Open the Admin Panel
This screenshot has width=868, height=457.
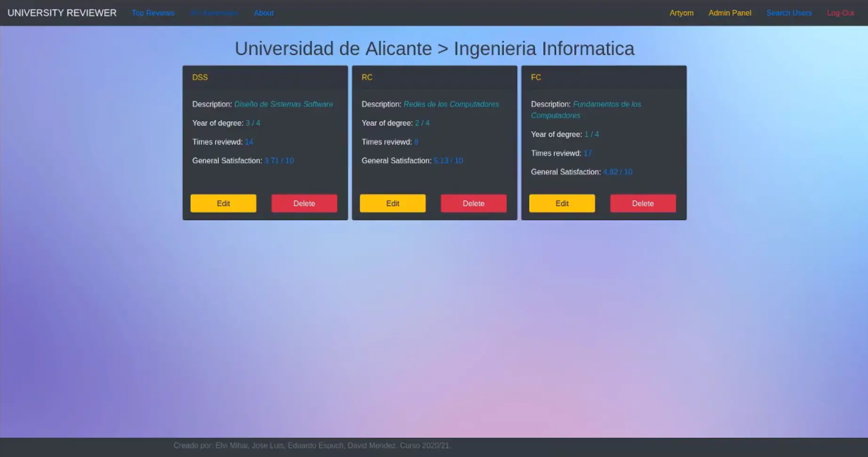point(730,13)
